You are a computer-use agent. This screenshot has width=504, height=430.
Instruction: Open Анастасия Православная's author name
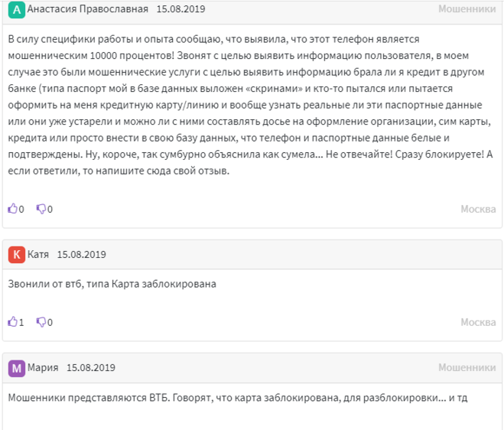(x=87, y=10)
